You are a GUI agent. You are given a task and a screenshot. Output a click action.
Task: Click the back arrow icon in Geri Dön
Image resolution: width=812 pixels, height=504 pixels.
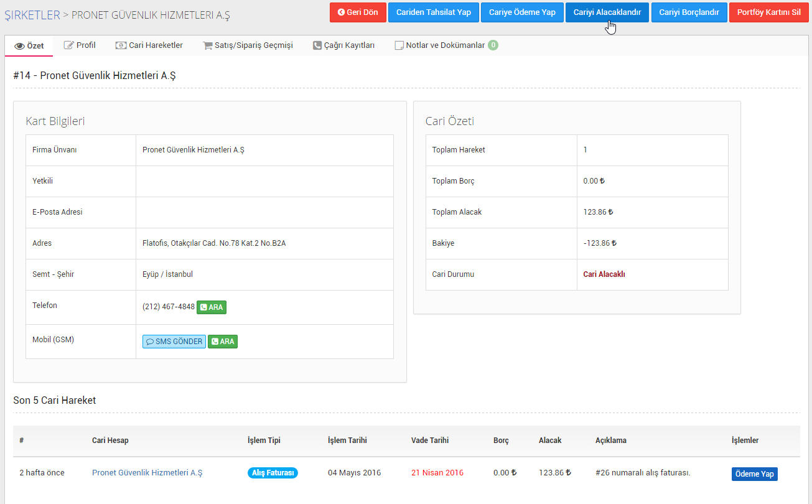[x=341, y=12]
